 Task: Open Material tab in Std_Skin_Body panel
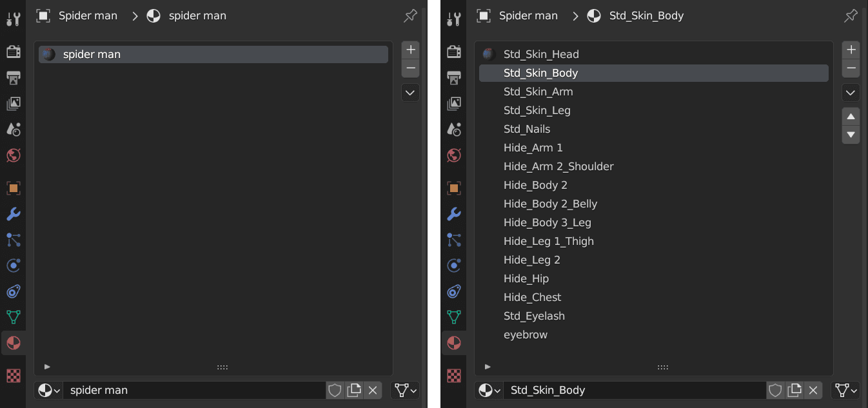coord(454,343)
